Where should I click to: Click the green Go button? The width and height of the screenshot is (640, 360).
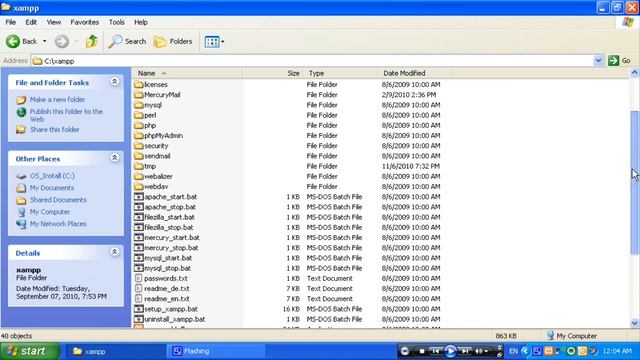[619, 61]
